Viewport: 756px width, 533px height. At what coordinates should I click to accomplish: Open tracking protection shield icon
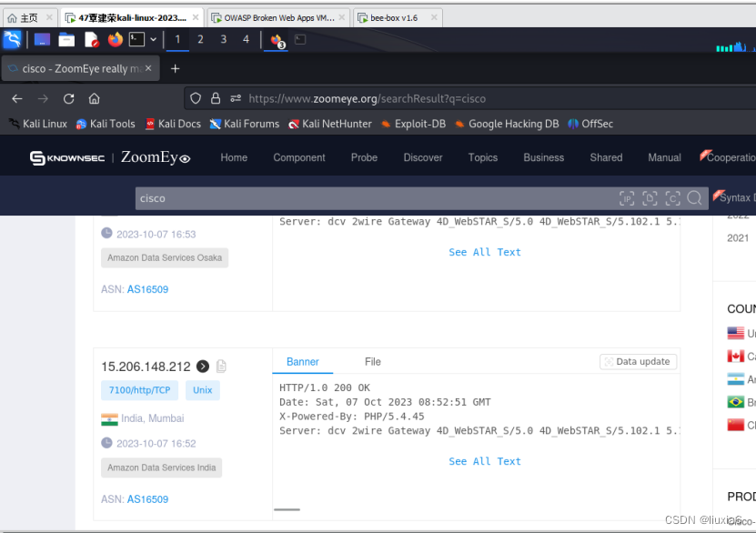point(196,98)
